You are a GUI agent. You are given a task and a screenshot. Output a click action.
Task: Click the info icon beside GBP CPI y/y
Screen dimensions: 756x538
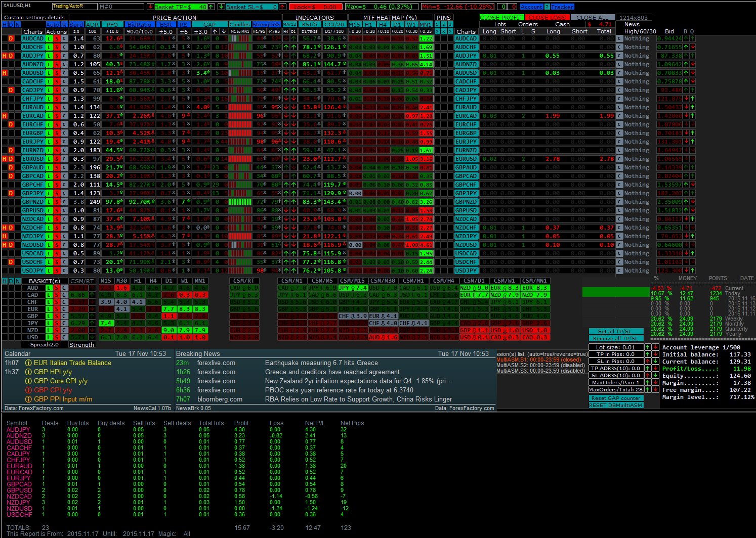(x=29, y=390)
